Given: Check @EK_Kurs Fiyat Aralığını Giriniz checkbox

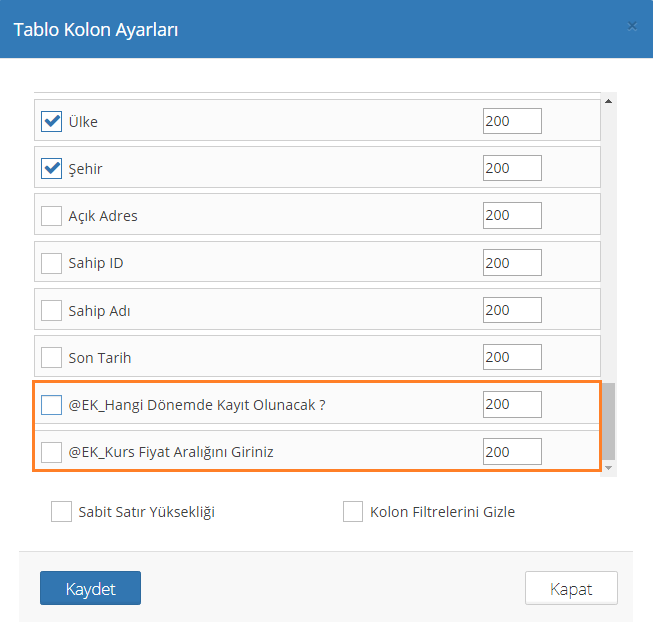Looking at the screenshot, I should (51, 452).
